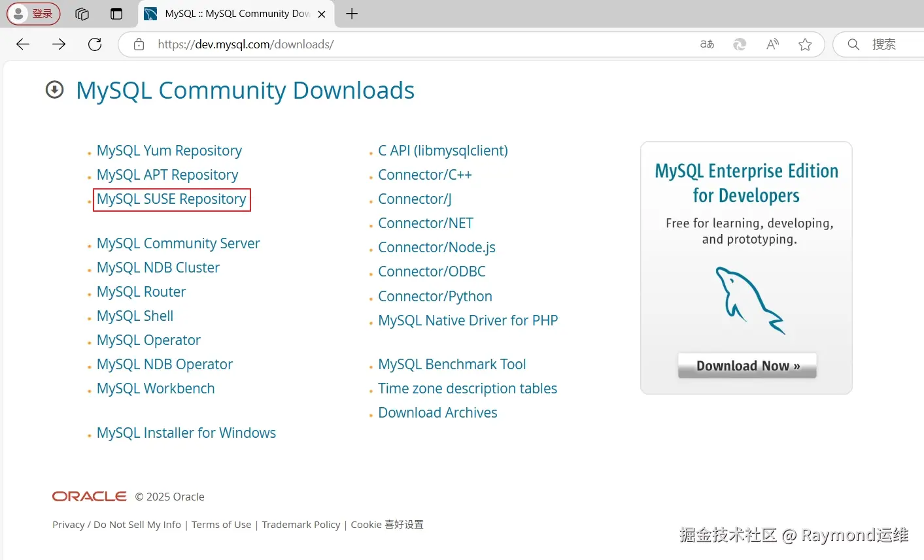Open Connector/NET link
Image resolution: width=924 pixels, height=560 pixels.
click(x=426, y=223)
